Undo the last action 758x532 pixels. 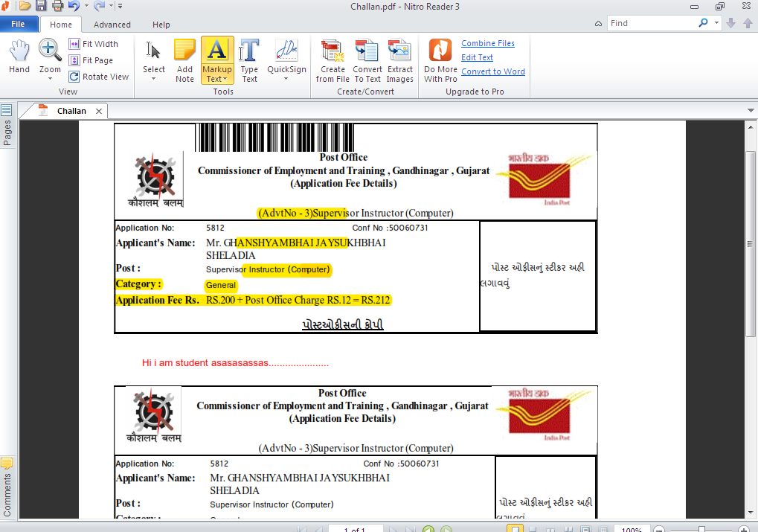(74, 6)
